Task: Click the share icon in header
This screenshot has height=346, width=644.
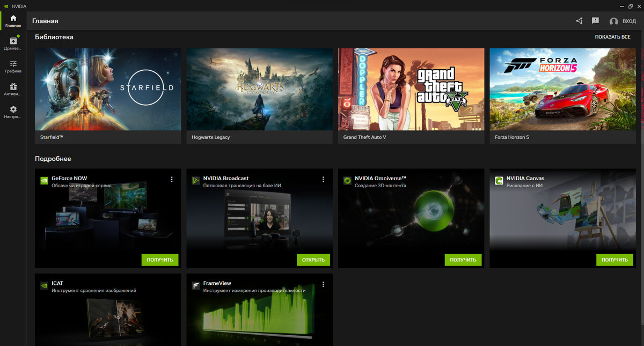Action: coord(580,21)
